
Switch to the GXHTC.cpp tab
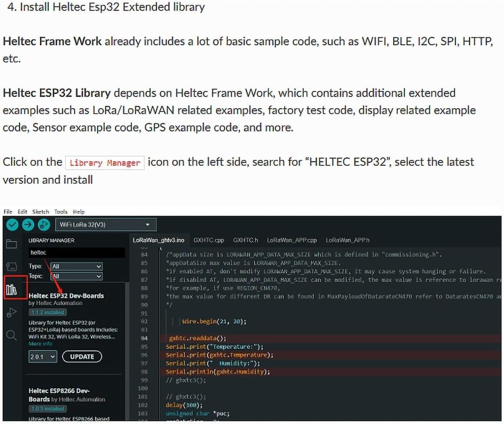tap(209, 240)
